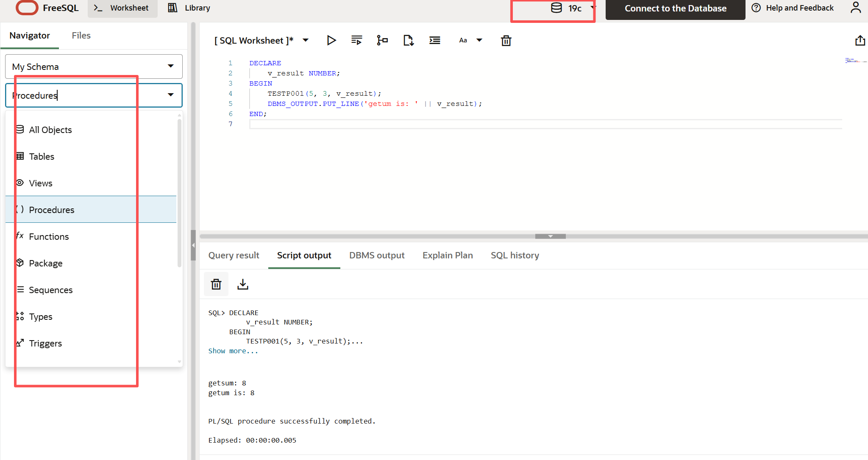Open the user profile icon

856,8
